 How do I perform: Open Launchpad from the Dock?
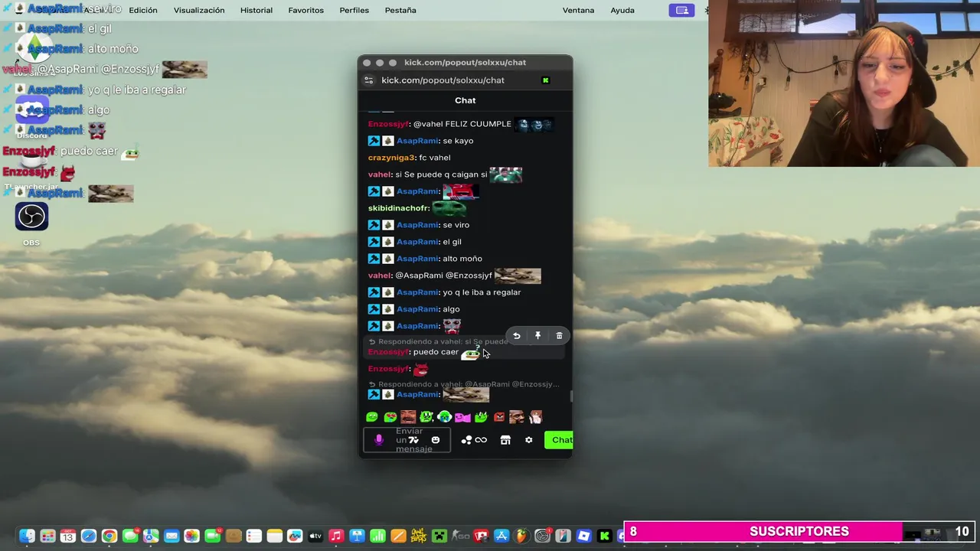pos(47,536)
